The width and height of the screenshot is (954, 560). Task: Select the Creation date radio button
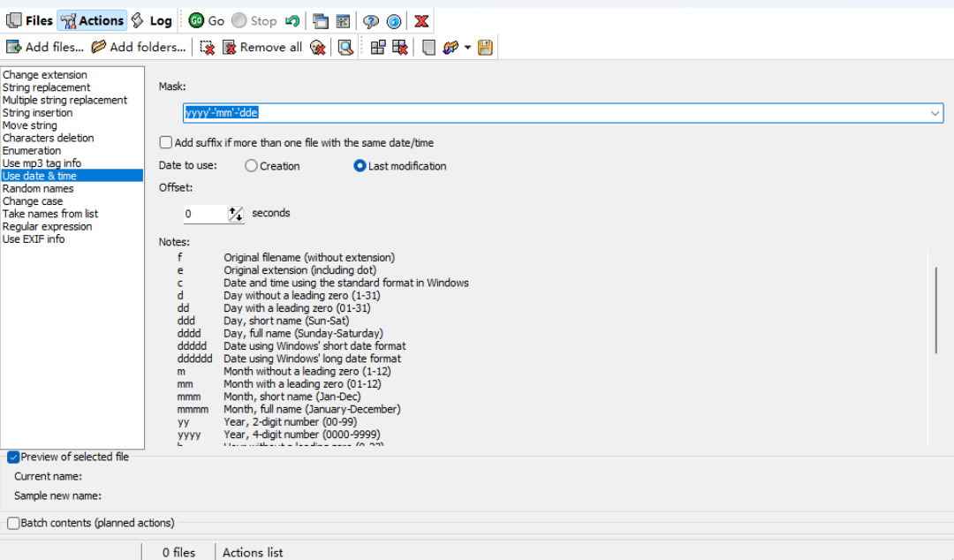[252, 166]
